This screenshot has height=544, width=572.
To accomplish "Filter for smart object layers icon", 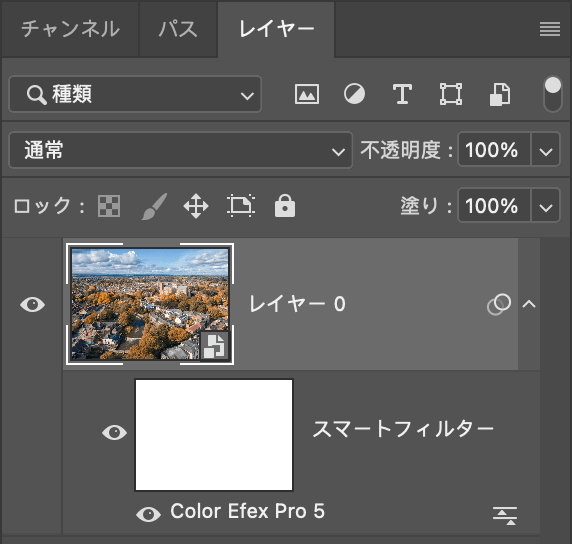I will [x=499, y=94].
